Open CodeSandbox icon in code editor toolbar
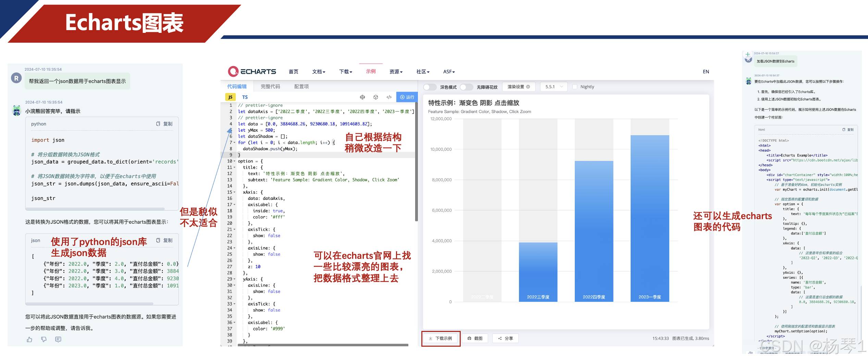Screen dimensions: 868x360 point(362,97)
